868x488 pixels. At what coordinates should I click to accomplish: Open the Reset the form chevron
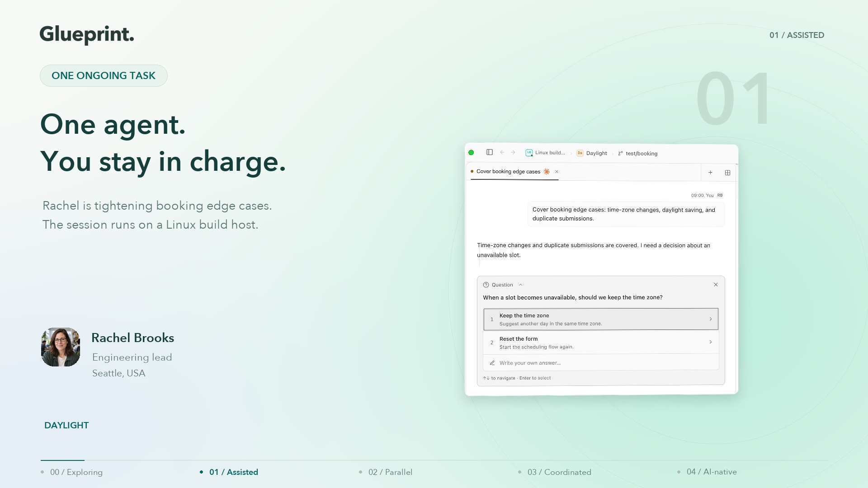click(x=711, y=342)
